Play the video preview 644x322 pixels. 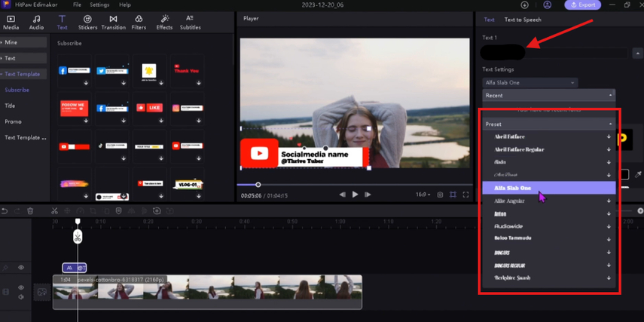click(x=356, y=195)
